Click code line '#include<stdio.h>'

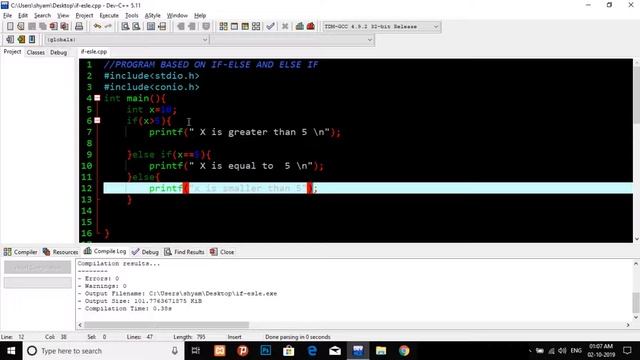click(151, 76)
